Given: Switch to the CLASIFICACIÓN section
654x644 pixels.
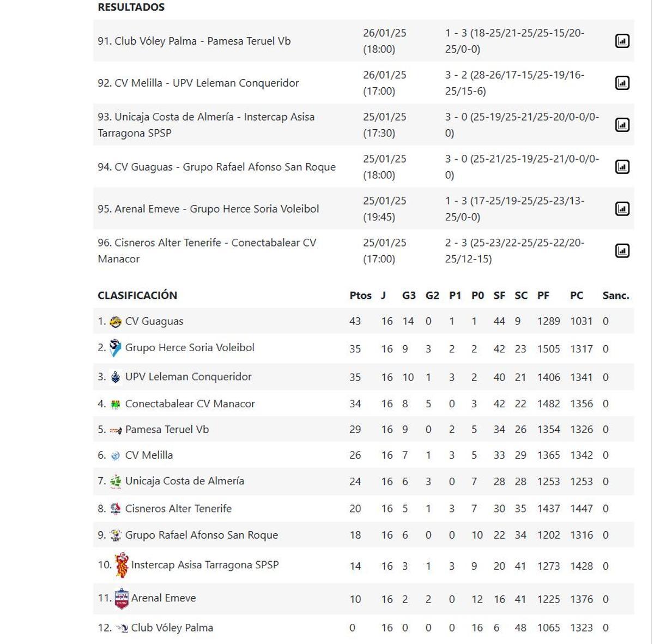Looking at the screenshot, I should (137, 295).
